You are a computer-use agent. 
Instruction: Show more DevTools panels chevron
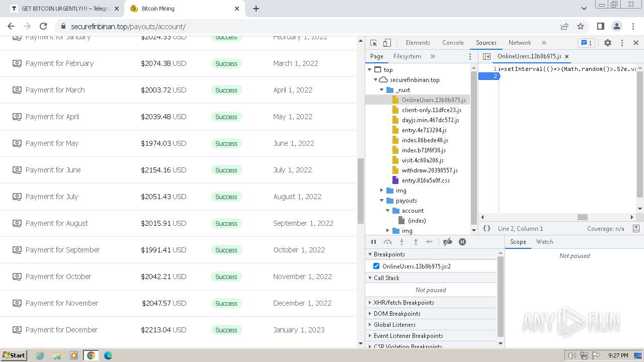pyautogui.click(x=544, y=43)
